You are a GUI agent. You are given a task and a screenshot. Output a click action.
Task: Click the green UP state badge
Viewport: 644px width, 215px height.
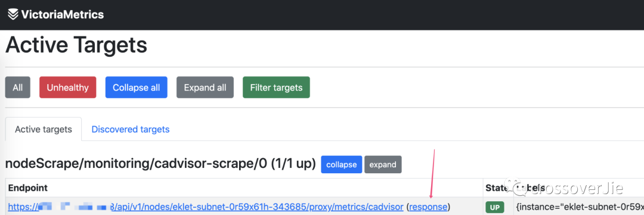point(495,208)
